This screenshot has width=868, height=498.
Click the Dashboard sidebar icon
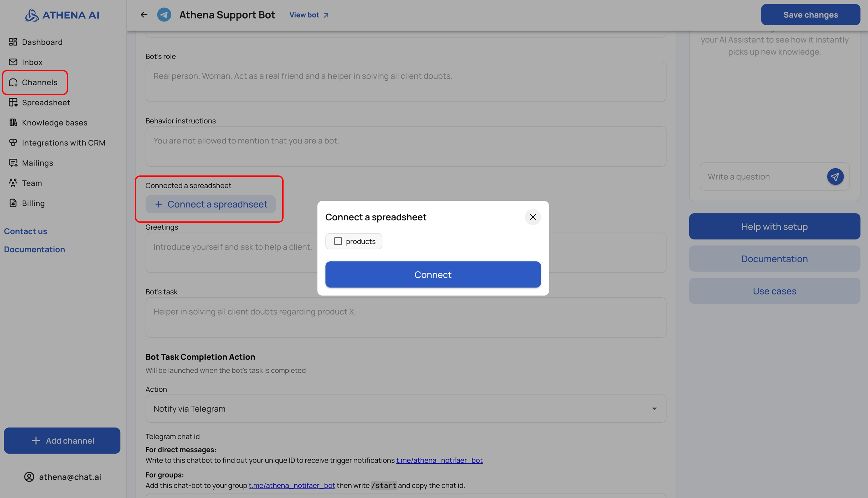point(13,42)
